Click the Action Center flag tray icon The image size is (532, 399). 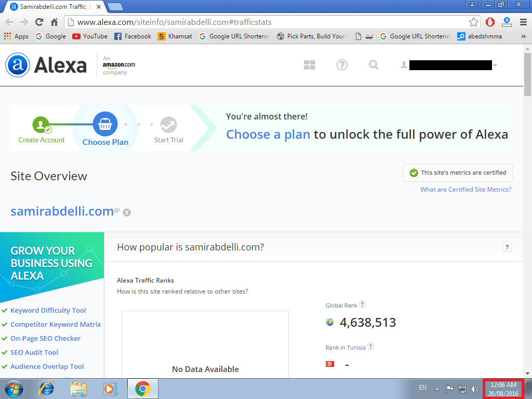click(x=449, y=389)
